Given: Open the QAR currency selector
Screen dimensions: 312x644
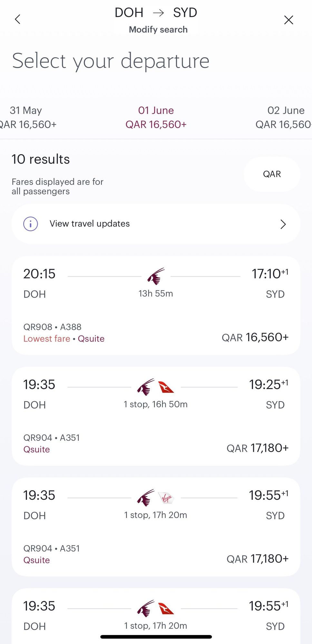Looking at the screenshot, I should pos(272,174).
